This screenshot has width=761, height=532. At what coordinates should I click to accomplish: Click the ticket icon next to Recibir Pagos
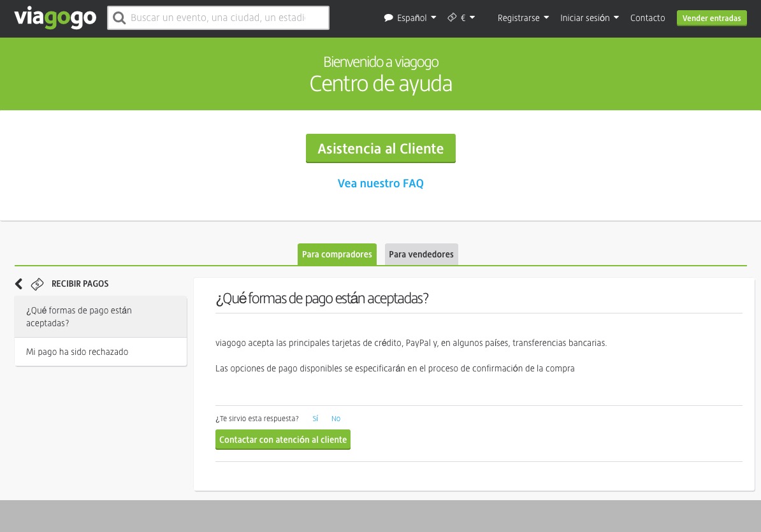[38, 284]
